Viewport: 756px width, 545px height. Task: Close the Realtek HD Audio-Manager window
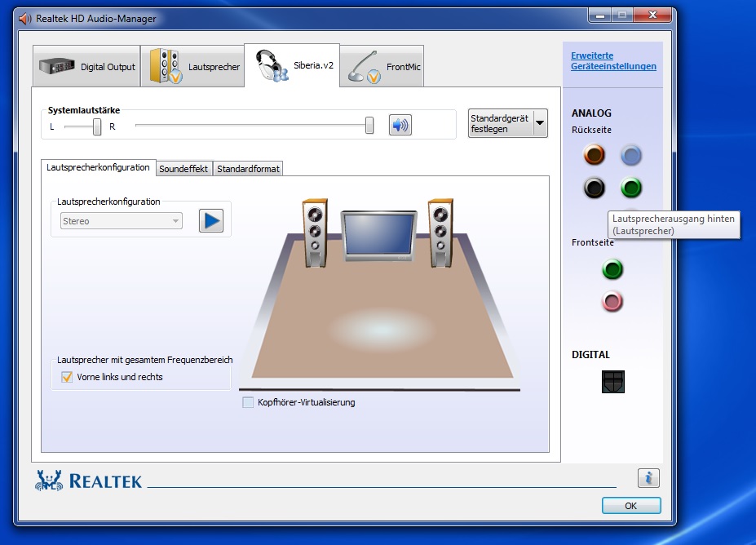[x=652, y=15]
